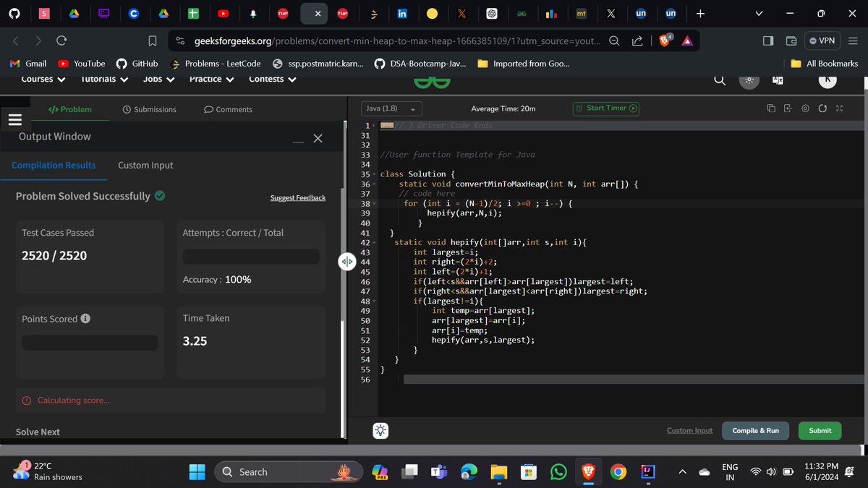868x488 pixels.
Task: Toggle the light/dark theme sun icon
Action: pyautogui.click(x=749, y=80)
